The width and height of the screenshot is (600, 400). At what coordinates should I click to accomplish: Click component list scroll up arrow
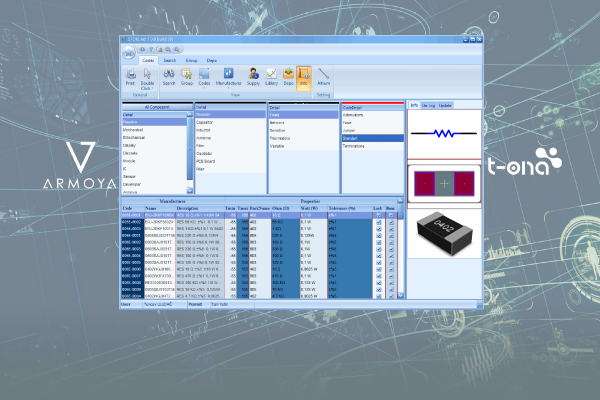(x=190, y=114)
